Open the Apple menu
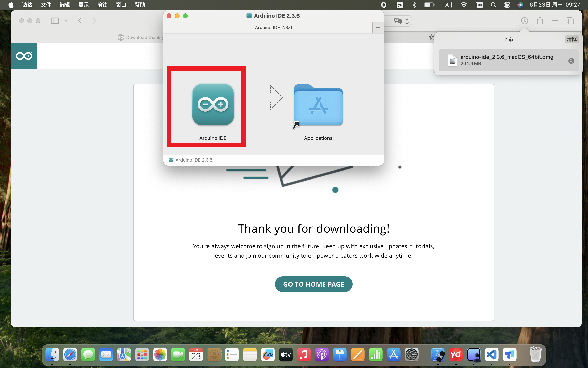Screen dimensions: 588x368 pos(11,5)
